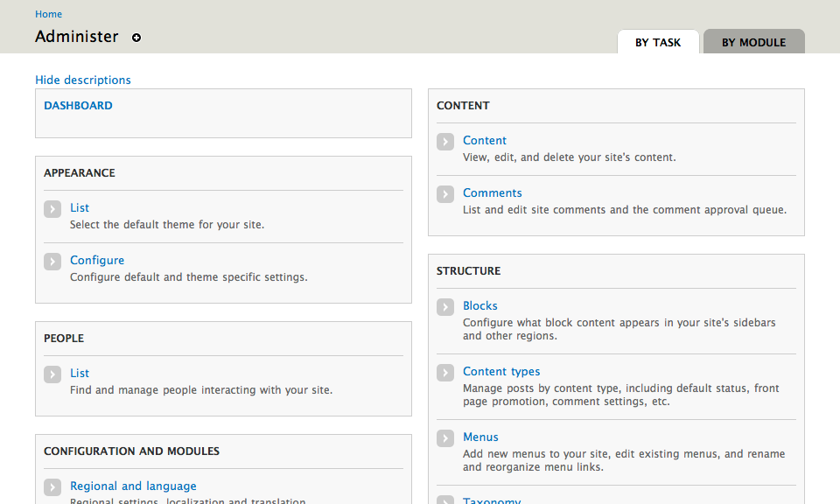Click arrow icon beside Configure
This screenshot has height=504, width=840.
coord(52,261)
